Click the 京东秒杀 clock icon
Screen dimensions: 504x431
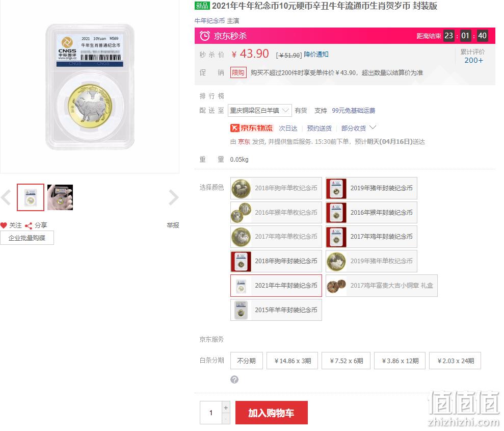(205, 36)
